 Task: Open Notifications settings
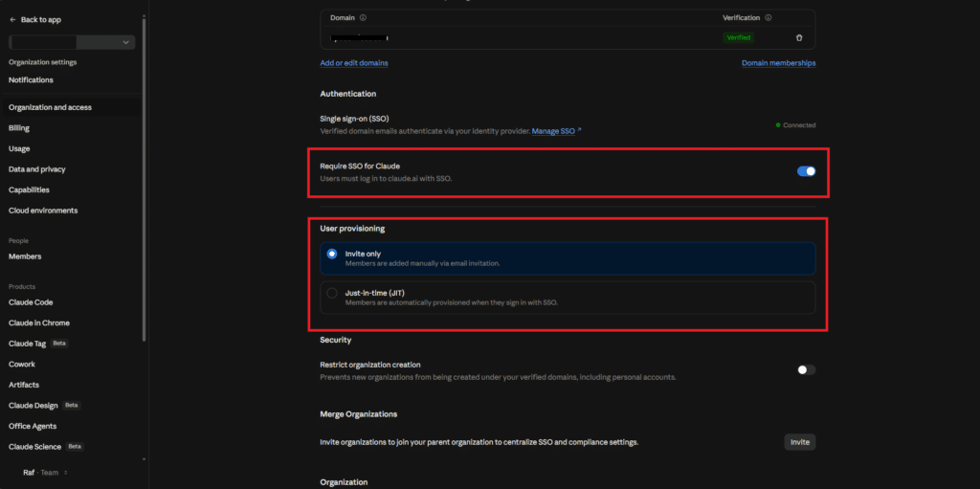tap(31, 80)
